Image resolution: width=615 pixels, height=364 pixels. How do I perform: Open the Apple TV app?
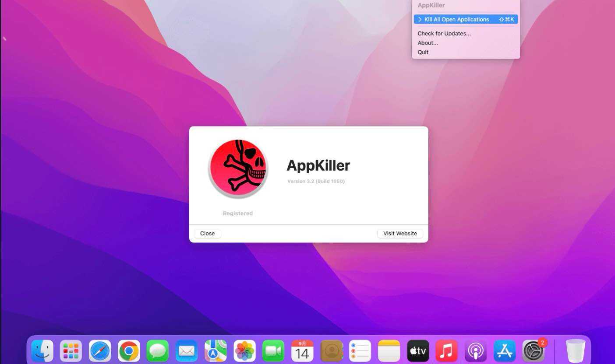coord(417,350)
